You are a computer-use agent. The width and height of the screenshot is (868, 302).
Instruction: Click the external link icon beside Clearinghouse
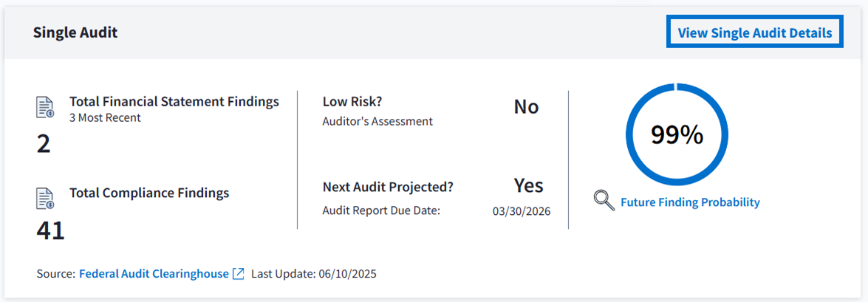point(238,274)
